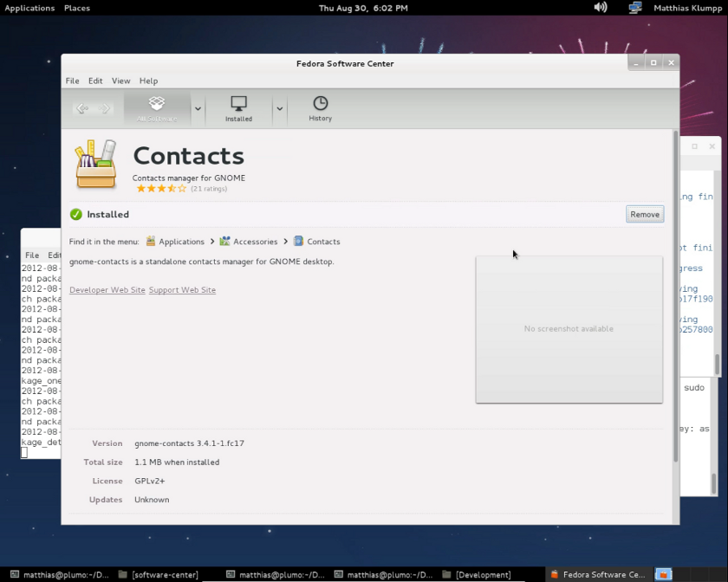
Task: Click the clock showing Thu Aug 30
Action: 363,8
